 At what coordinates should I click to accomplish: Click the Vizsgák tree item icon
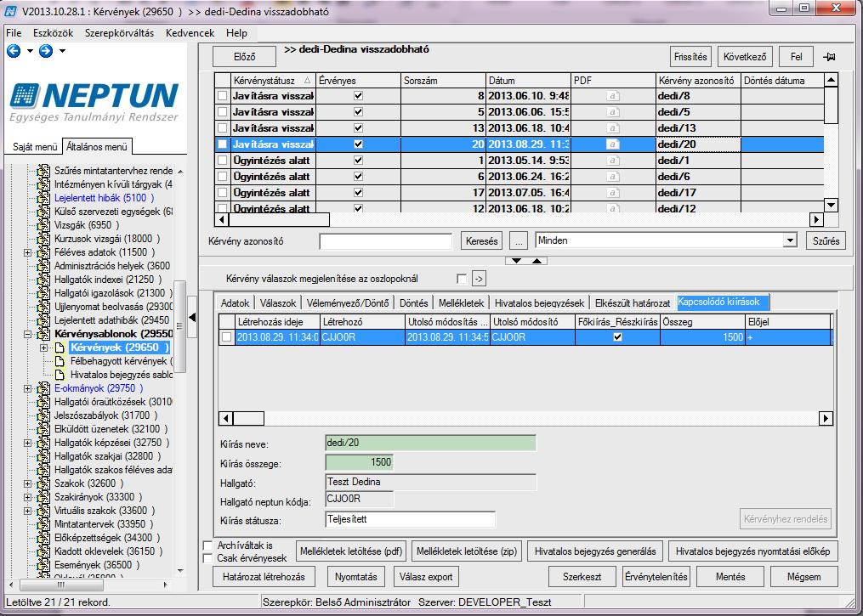43,225
